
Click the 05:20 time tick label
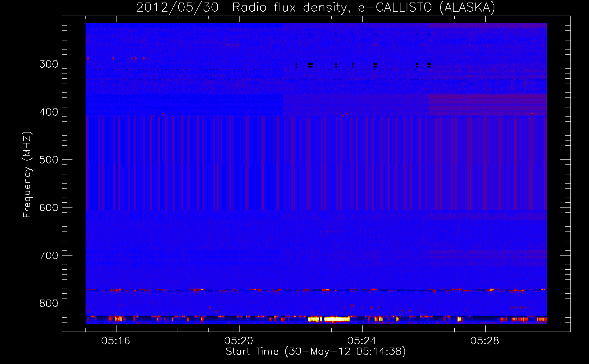pyautogui.click(x=239, y=341)
